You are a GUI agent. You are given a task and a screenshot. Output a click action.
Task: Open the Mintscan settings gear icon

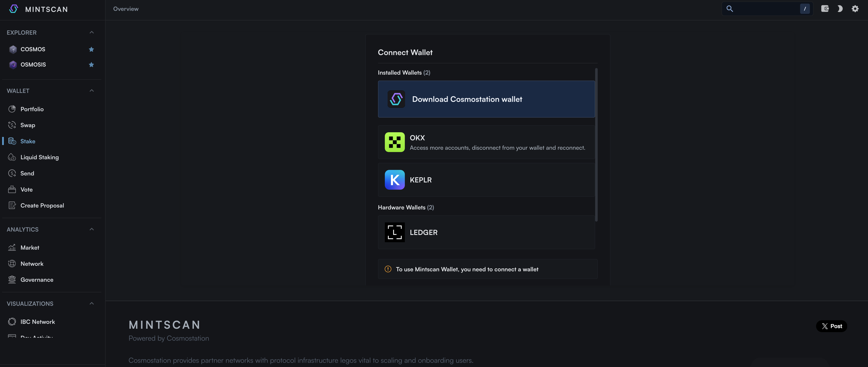pos(855,9)
